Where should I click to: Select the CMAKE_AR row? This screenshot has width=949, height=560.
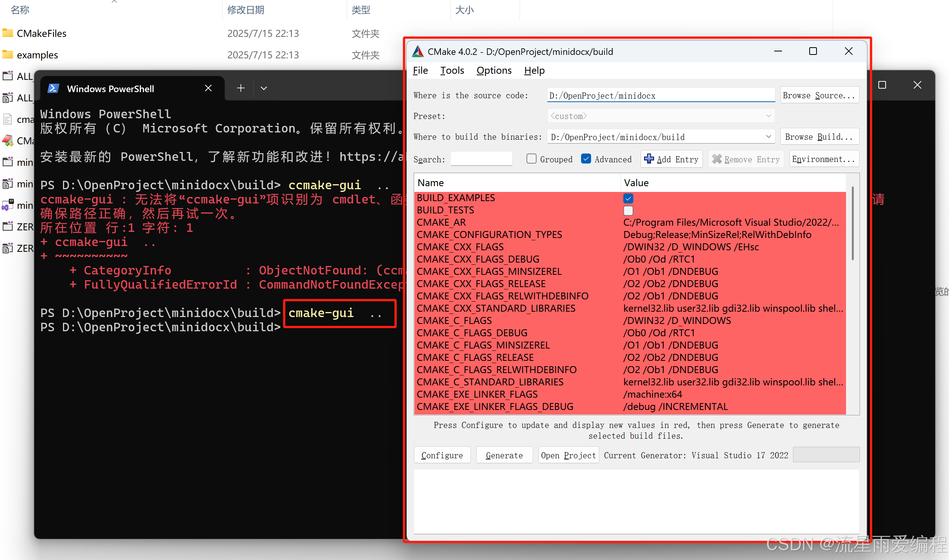[630, 223]
